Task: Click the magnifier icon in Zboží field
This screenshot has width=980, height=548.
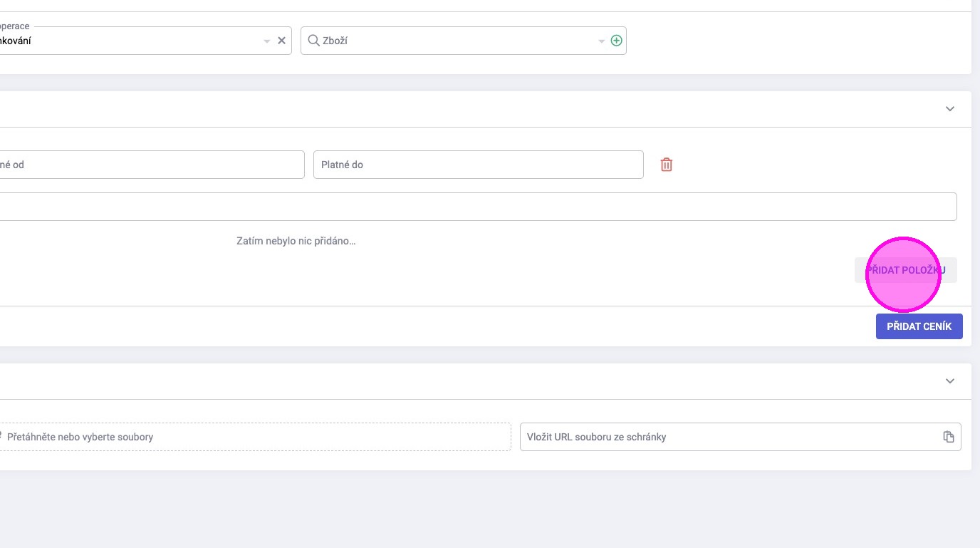Action: coord(313,41)
